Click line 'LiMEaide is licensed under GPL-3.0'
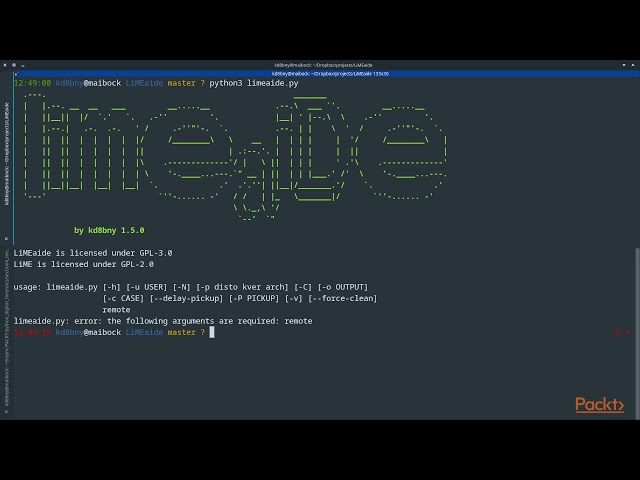The width and height of the screenshot is (640, 480). pos(93,253)
